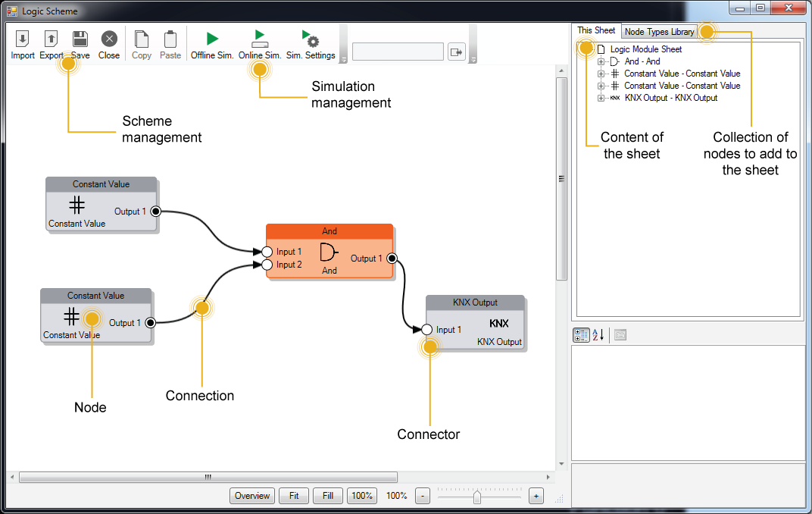Open the second toolbar overflow arrow

(473, 60)
